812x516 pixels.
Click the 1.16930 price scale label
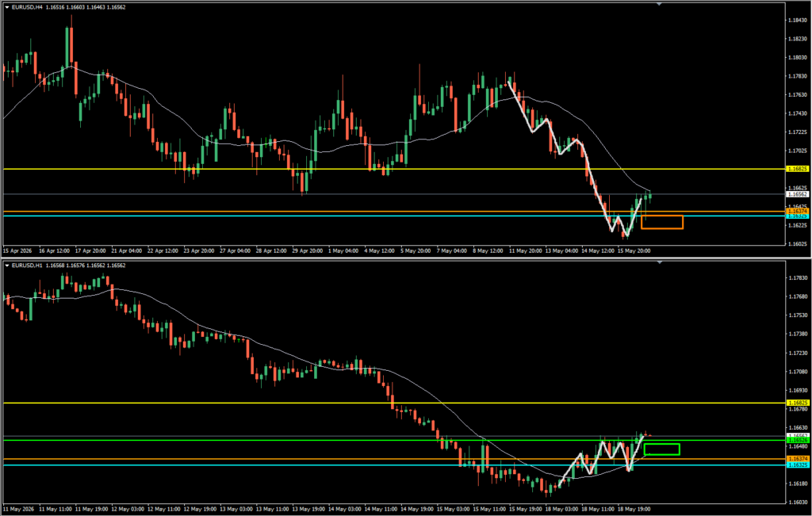pyautogui.click(x=797, y=390)
